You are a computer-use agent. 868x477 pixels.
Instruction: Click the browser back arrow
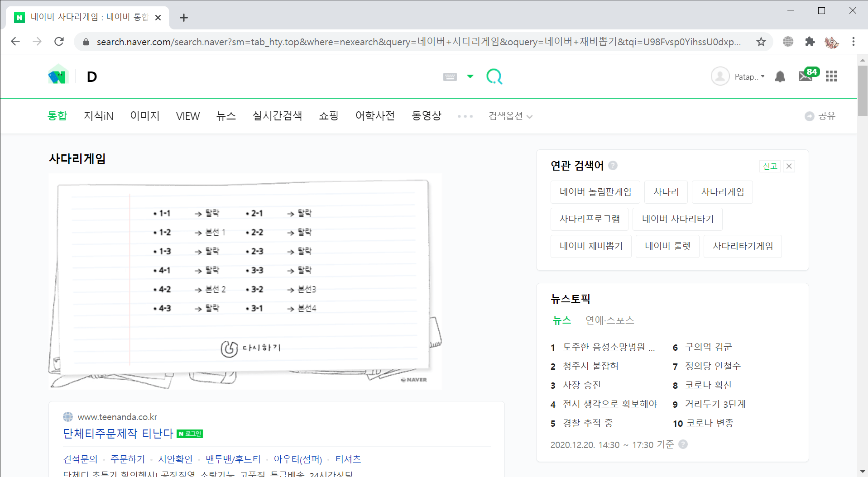[15, 42]
